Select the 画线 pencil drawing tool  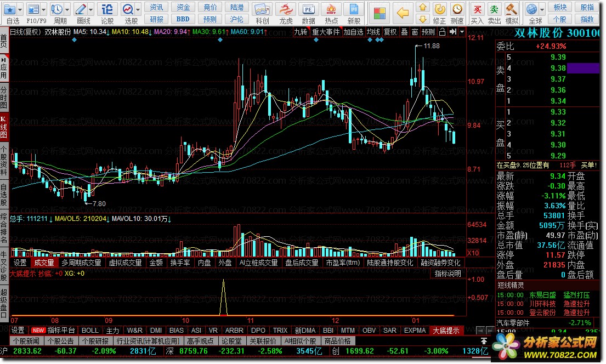point(81,9)
